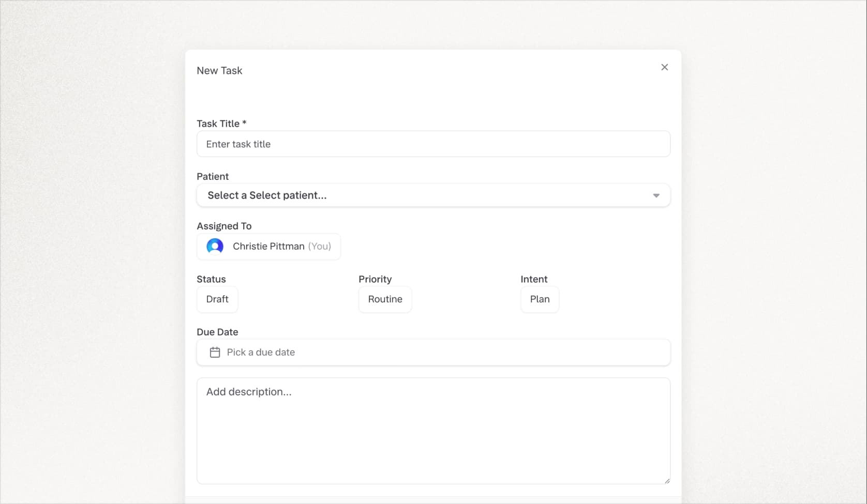Viewport: 867px width, 504px height.
Task: Expand the Patient dropdown arrow
Action: pos(656,195)
